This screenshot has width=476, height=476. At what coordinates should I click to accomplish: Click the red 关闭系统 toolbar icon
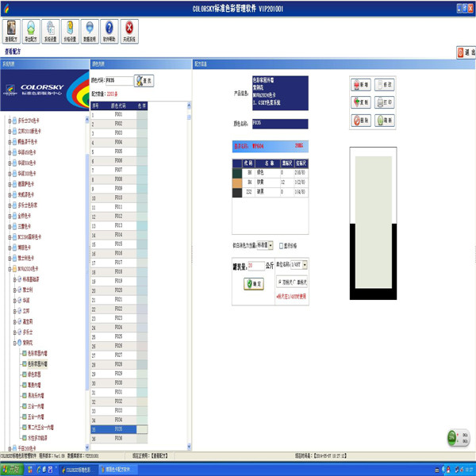(x=129, y=32)
